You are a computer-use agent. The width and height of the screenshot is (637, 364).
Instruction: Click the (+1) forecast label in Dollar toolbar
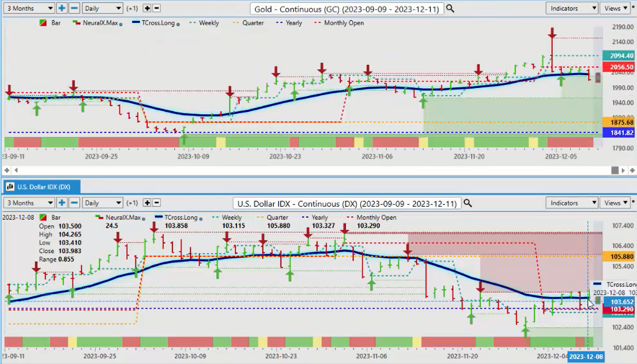click(x=132, y=203)
